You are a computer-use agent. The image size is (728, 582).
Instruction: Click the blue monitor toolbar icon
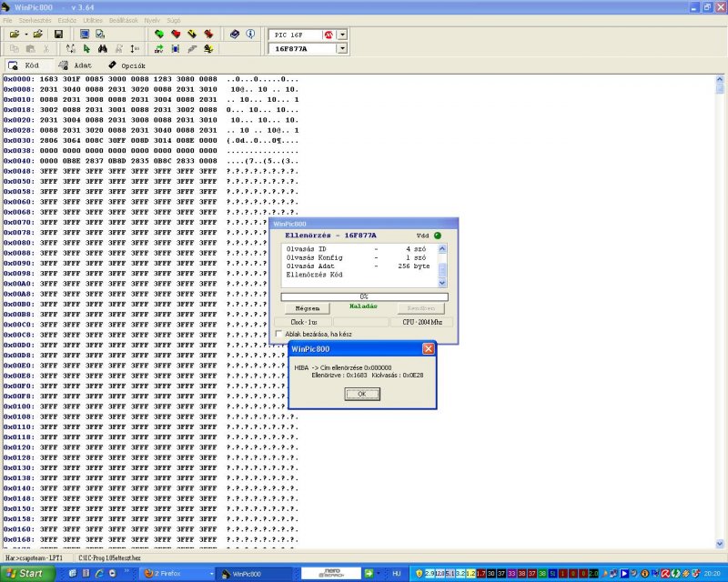coord(84,34)
